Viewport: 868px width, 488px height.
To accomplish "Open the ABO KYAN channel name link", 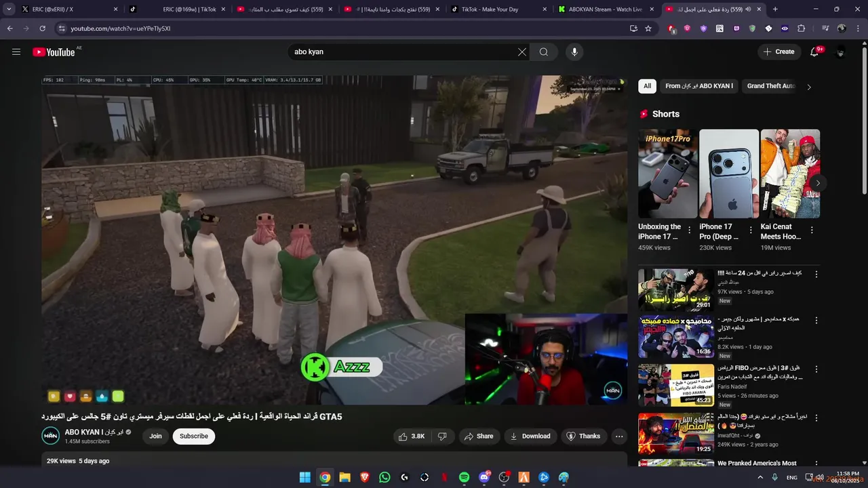I will pos(94,432).
